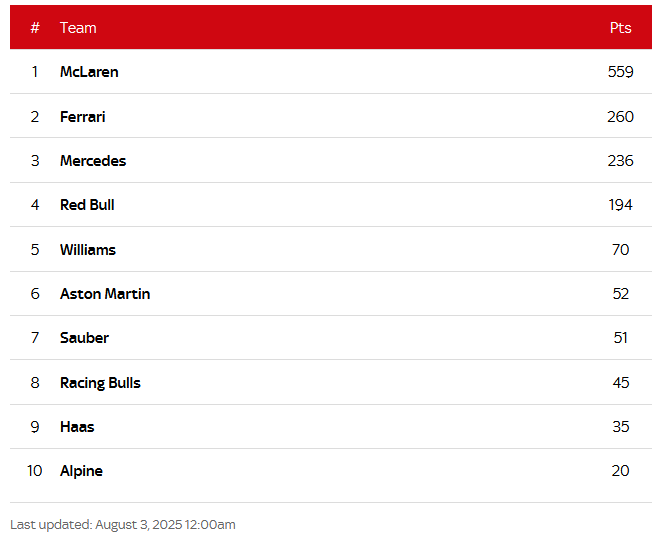The image size is (657, 551).
Task: Click the Last updated timestamp text
Action: coord(123,525)
